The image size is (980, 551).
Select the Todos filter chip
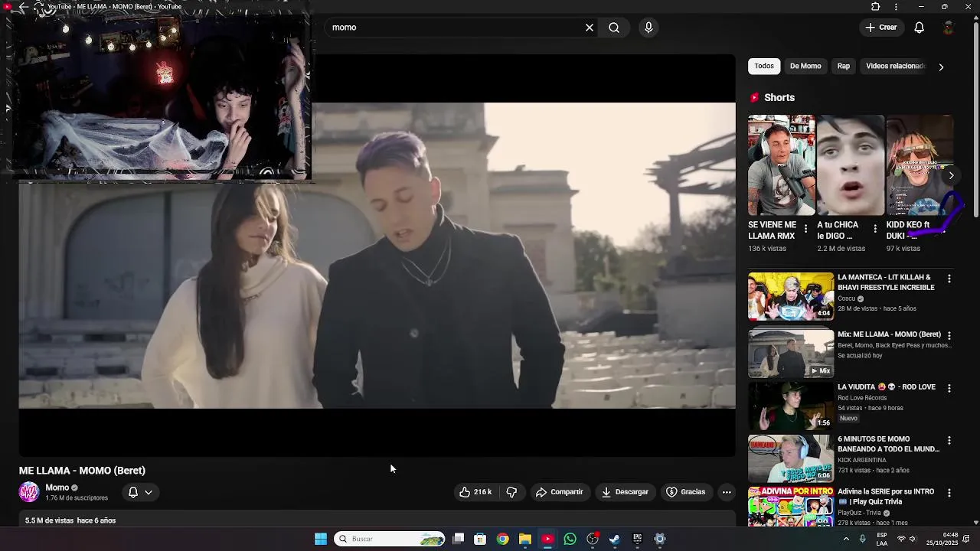764,66
